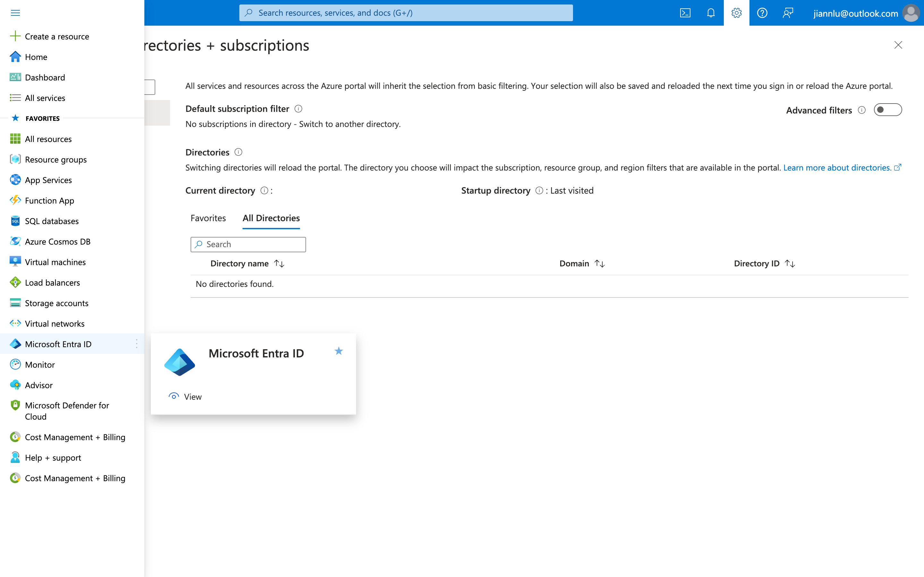Viewport: 924px width, 577px height.
Task: Collapse the portal hamburger menu
Action: click(x=15, y=13)
